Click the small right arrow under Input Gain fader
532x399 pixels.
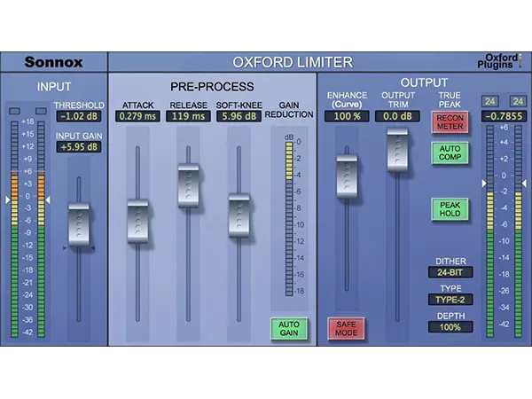pyautogui.click(x=92, y=248)
